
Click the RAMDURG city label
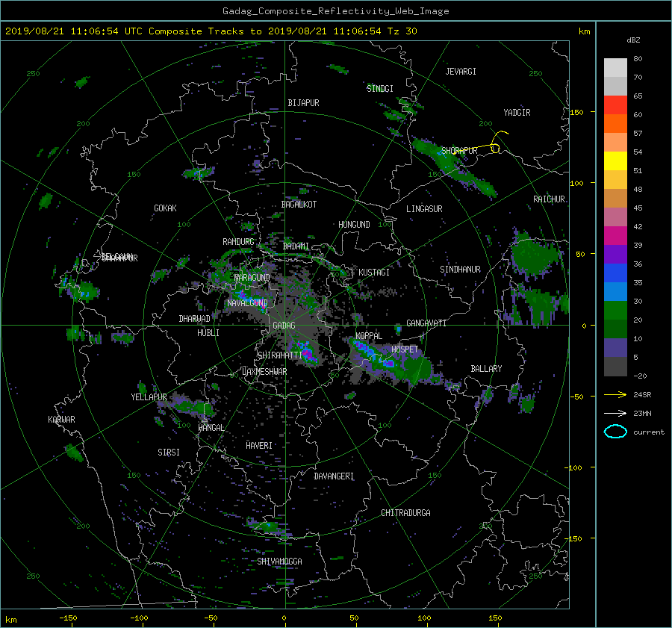(x=238, y=242)
